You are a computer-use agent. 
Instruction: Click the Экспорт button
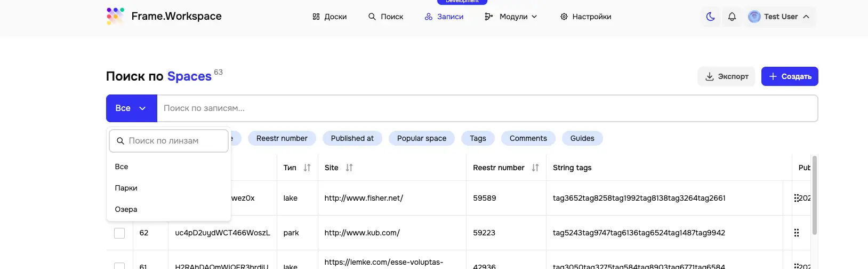click(x=726, y=76)
